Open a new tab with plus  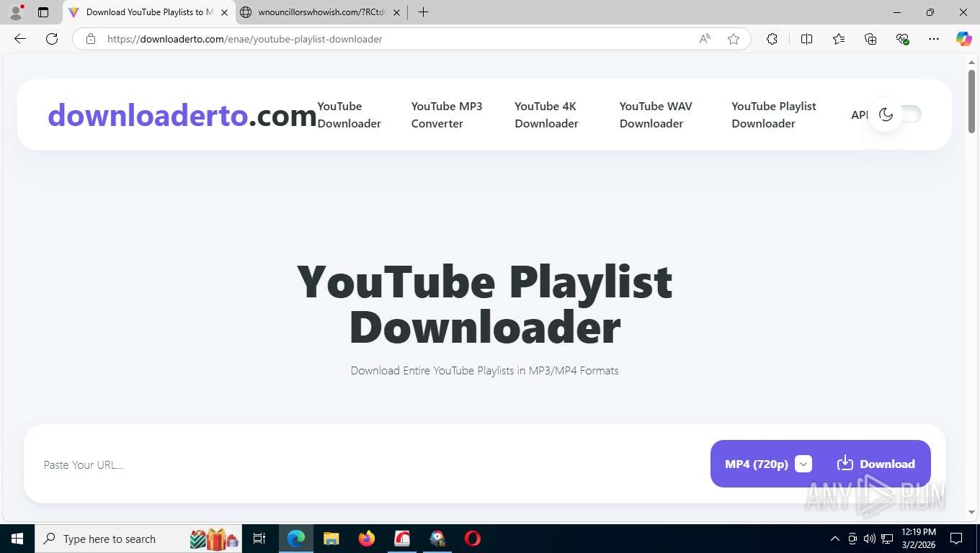(x=423, y=12)
